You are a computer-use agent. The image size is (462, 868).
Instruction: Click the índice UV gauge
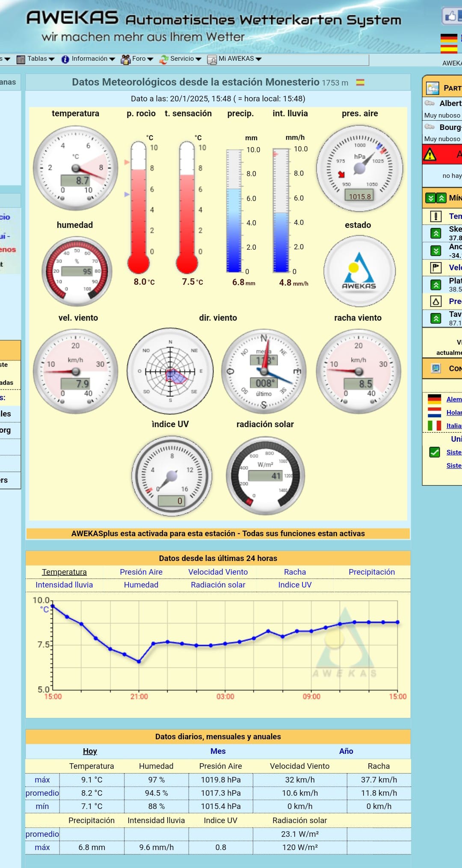[172, 476]
